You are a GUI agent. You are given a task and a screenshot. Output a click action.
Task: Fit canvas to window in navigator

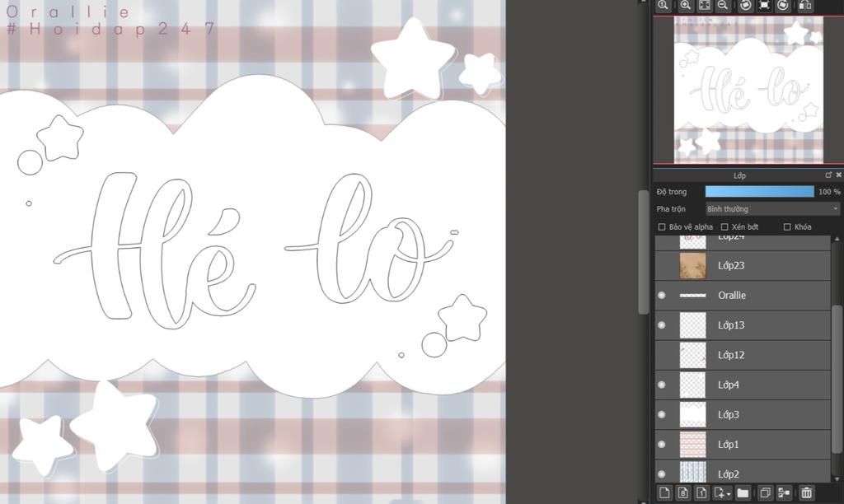pos(704,6)
